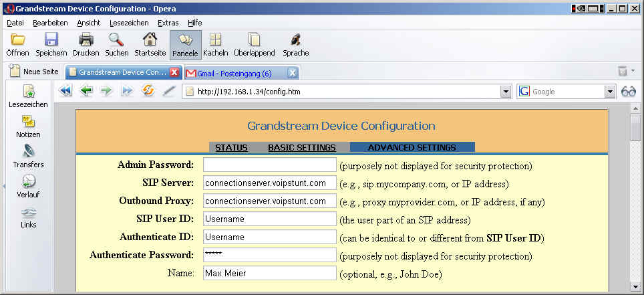Image resolution: width=644 pixels, height=295 pixels.
Task: Click the fast forward navigation button
Action: click(127, 91)
